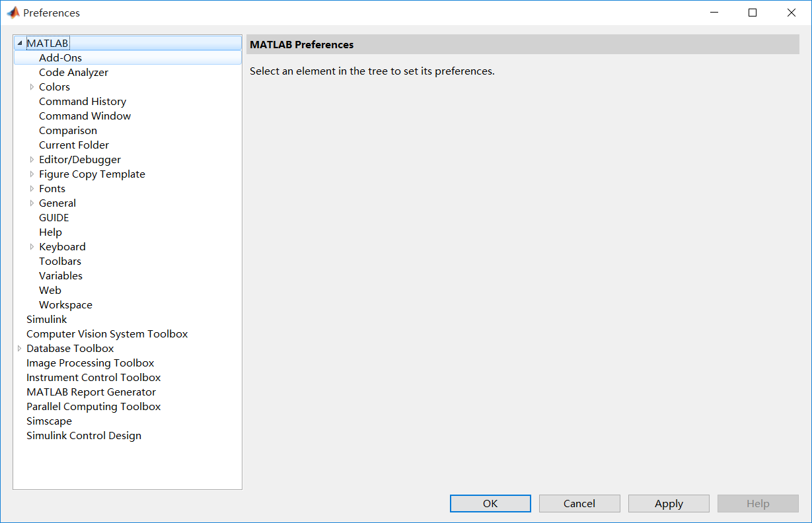Image resolution: width=812 pixels, height=523 pixels.
Task: Select the Keyboard tree item
Action: coord(62,247)
